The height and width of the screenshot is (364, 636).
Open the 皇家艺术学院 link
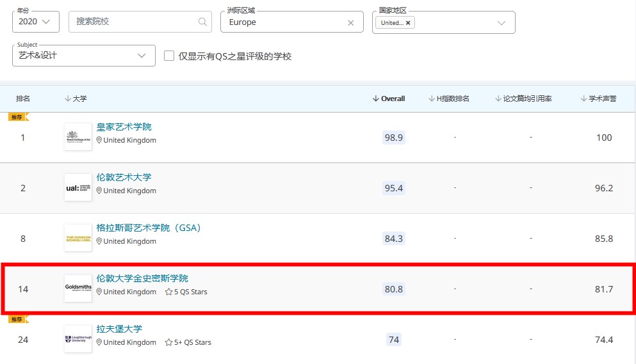(124, 127)
